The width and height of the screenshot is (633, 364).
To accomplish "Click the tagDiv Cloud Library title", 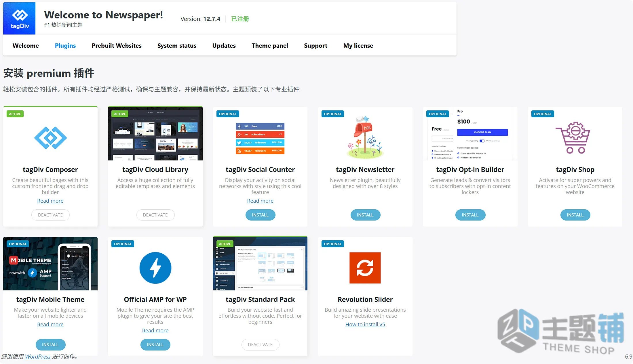I will [x=155, y=169].
